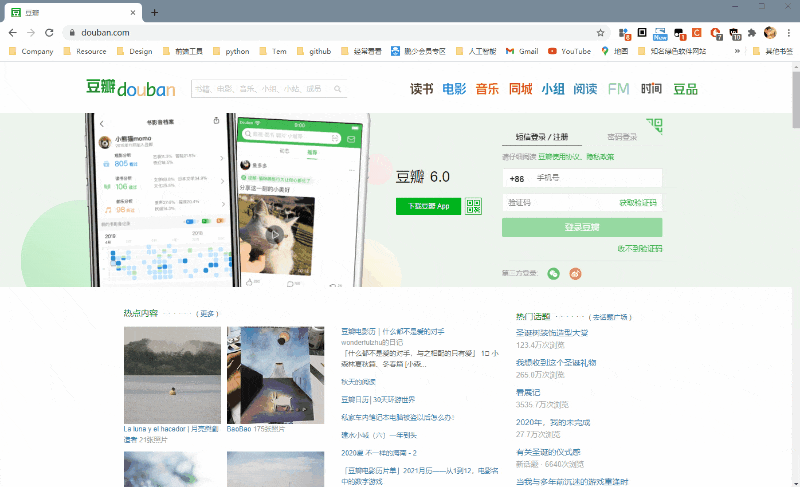Image resolution: width=800 pixels, height=487 pixels.
Task: Open the Gmail bookmark
Action: pyautogui.click(x=522, y=51)
